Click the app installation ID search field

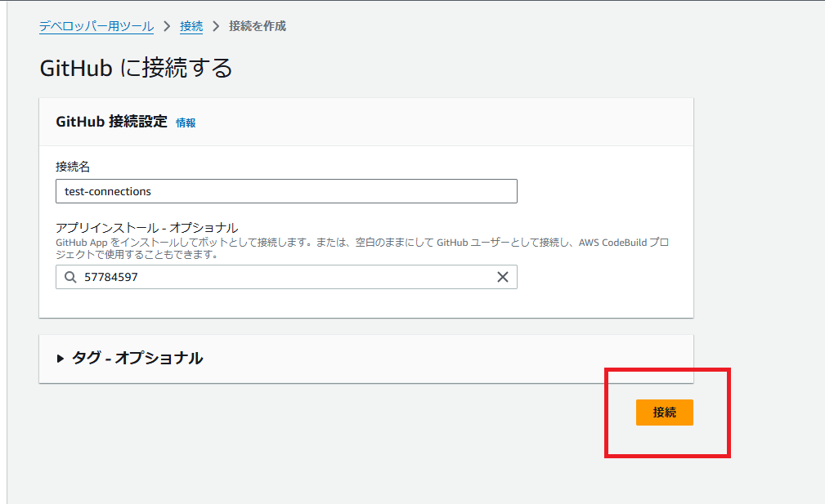point(286,277)
